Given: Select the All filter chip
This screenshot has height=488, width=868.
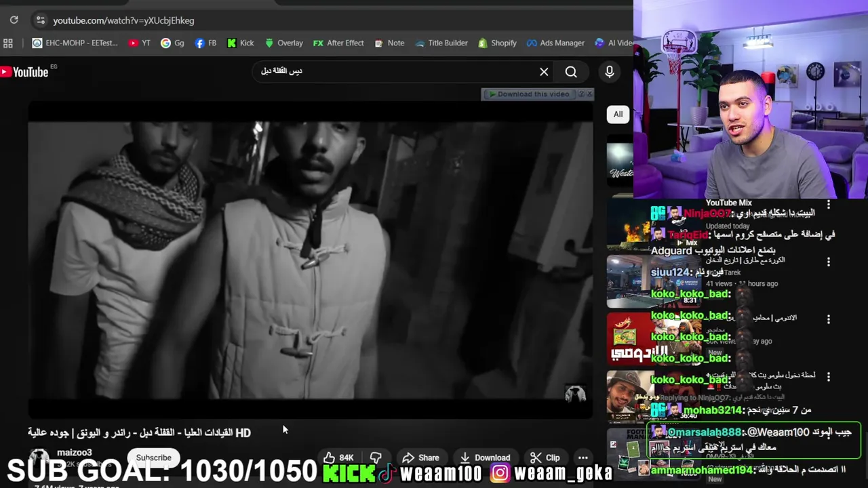Looking at the screenshot, I should (618, 115).
